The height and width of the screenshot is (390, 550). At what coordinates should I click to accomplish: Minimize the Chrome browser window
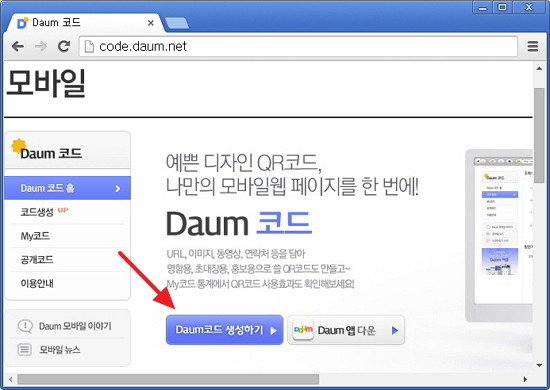[483, 7]
